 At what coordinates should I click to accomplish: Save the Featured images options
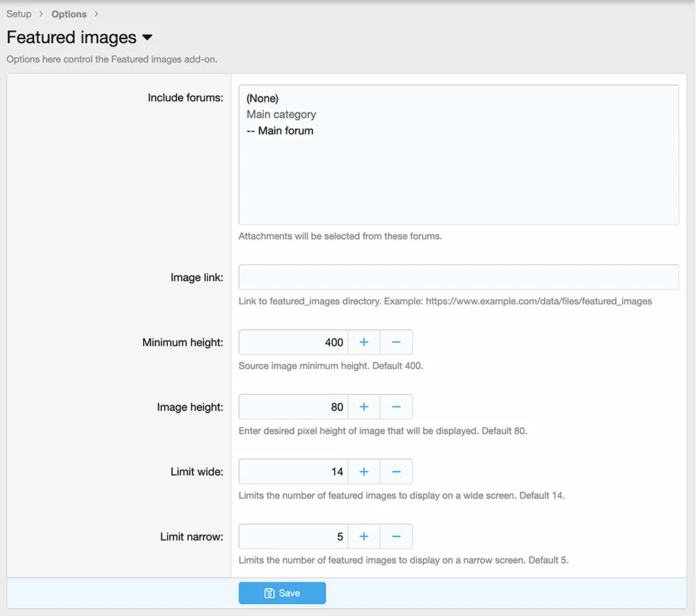(x=282, y=593)
